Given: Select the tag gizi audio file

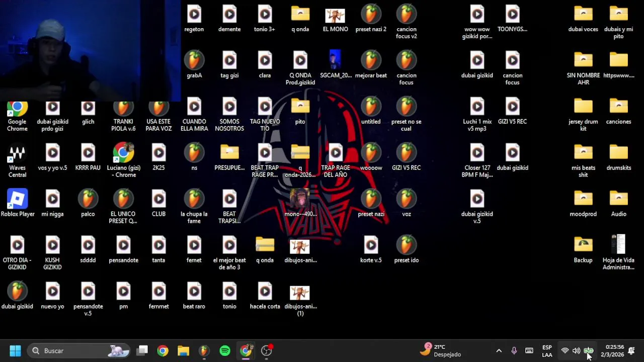Looking at the screenshot, I should tap(229, 65).
